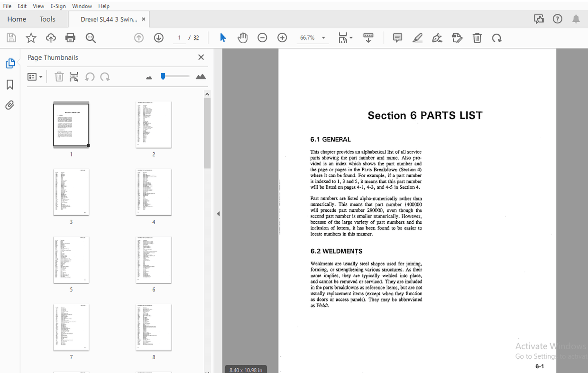Screen dimensions: 588x373
Task: Add a sticky note comment
Action: pos(397,37)
